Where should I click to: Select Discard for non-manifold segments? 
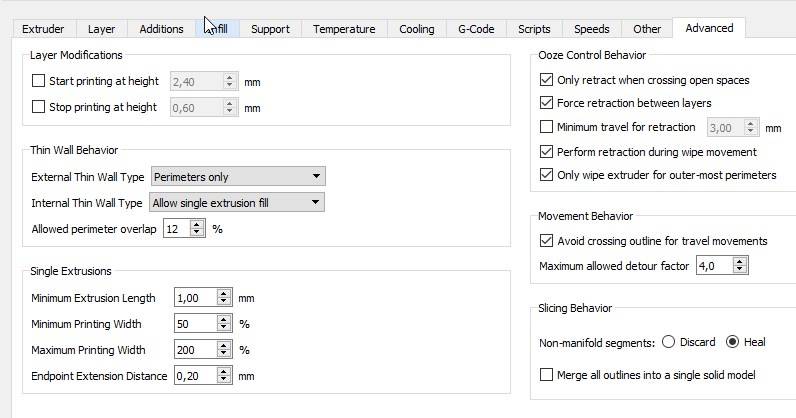[668, 342]
